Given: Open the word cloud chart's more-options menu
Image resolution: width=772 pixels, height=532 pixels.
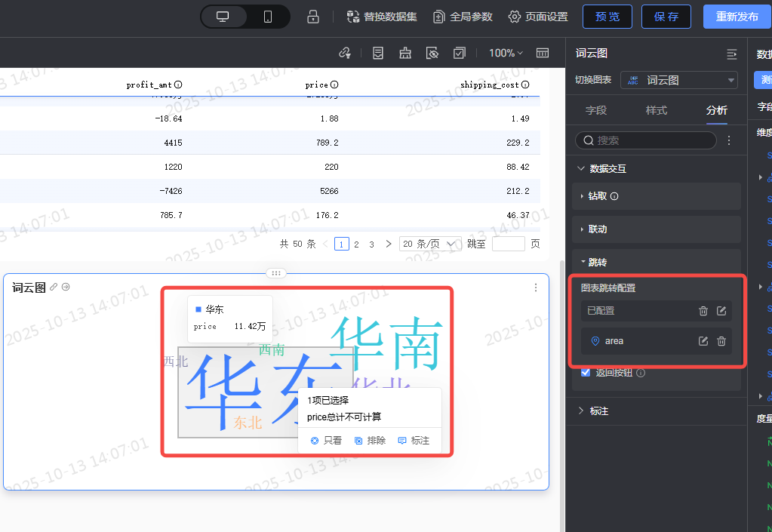Looking at the screenshot, I should (x=536, y=288).
